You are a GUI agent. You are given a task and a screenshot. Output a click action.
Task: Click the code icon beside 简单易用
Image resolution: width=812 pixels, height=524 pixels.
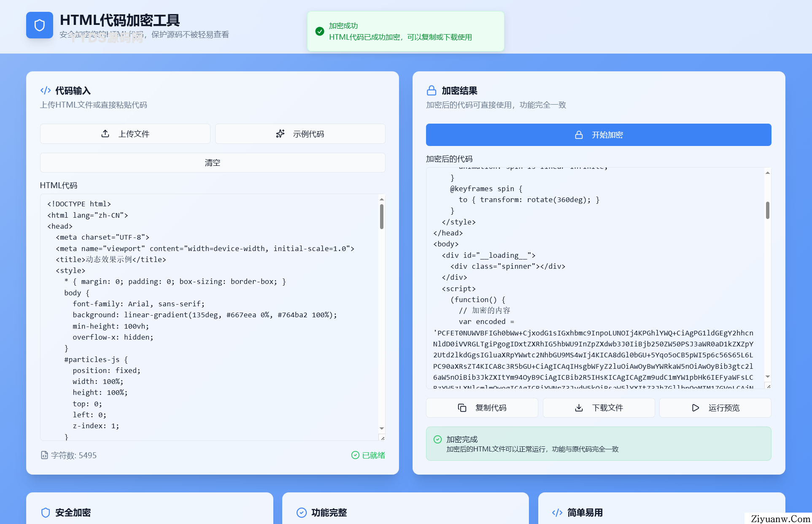(x=557, y=512)
